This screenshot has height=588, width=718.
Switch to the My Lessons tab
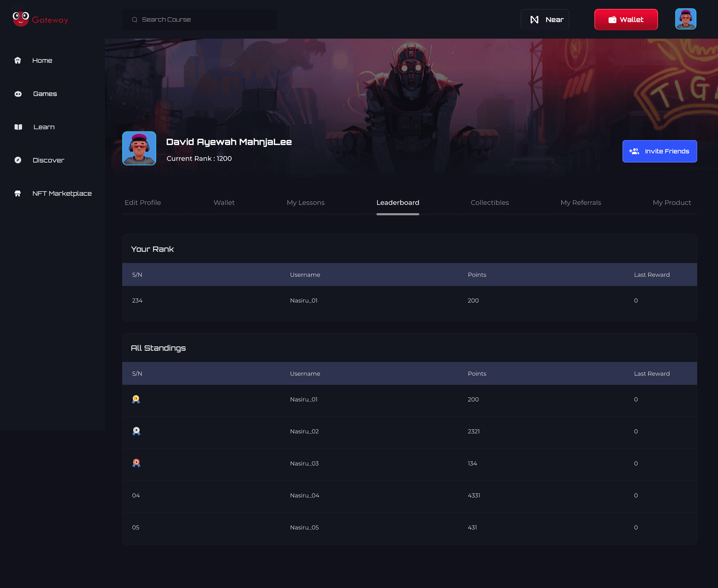tap(306, 202)
